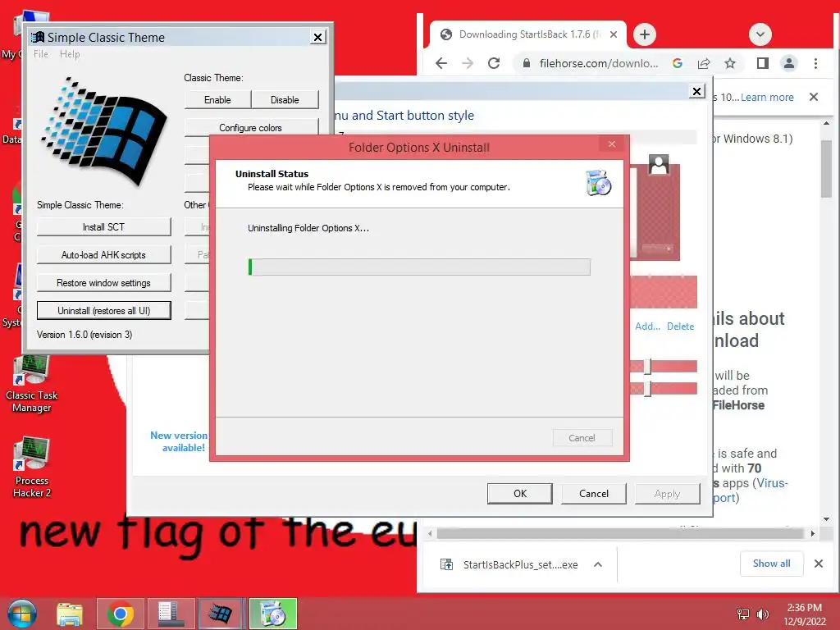Close the Chrome downloads bar

818,564
